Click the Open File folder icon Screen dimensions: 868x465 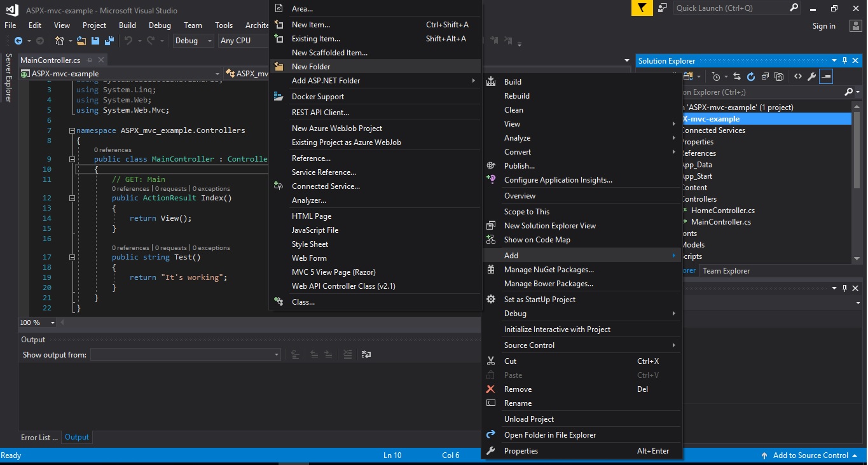point(81,41)
